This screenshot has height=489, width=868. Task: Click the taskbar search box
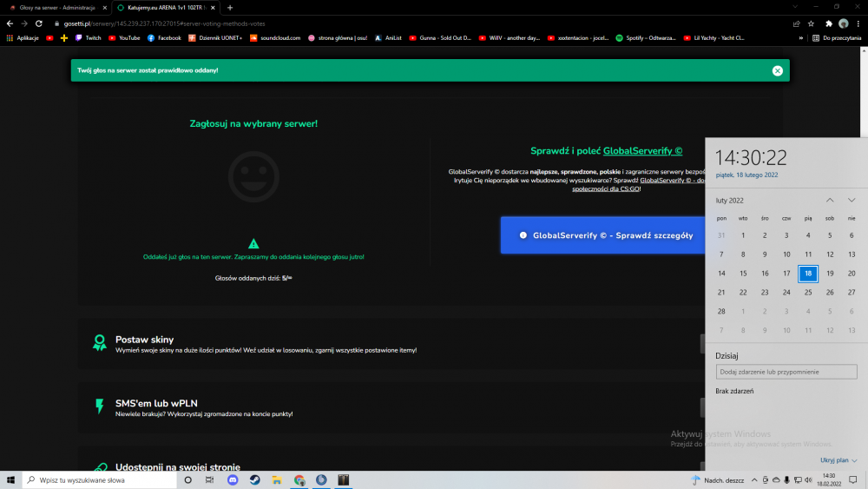coord(100,480)
